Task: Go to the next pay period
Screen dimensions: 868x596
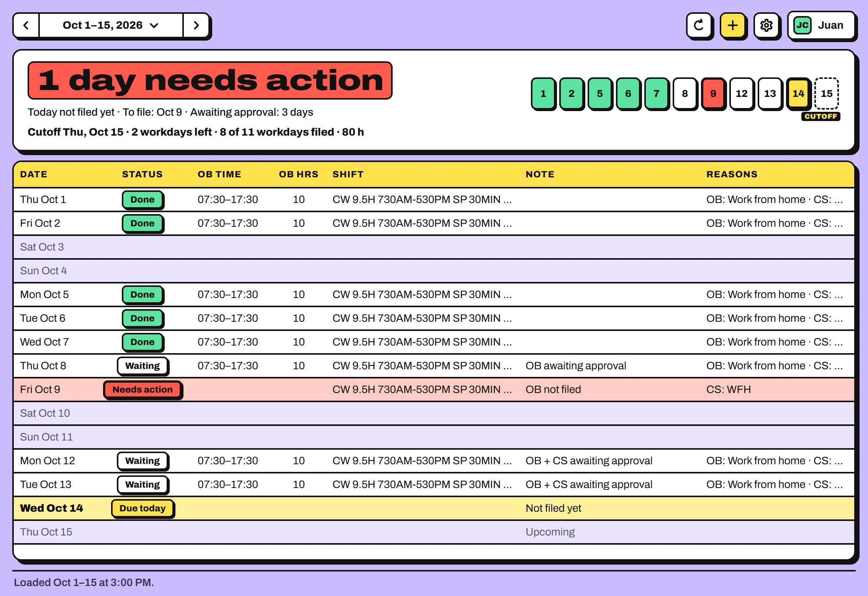Action: click(x=196, y=25)
